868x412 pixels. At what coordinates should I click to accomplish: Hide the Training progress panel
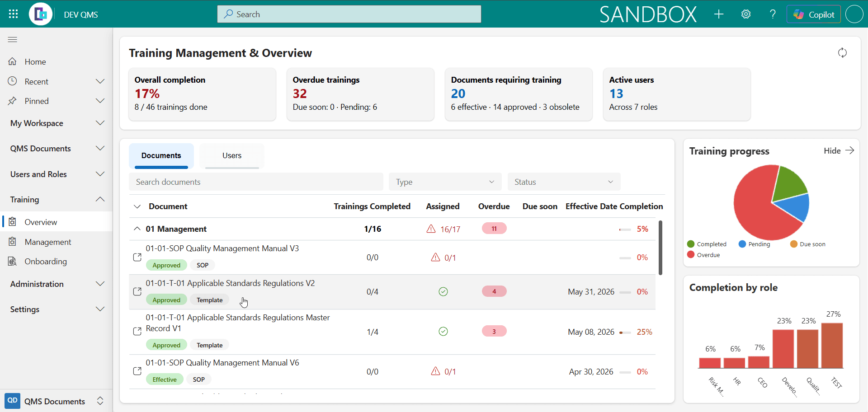point(839,150)
